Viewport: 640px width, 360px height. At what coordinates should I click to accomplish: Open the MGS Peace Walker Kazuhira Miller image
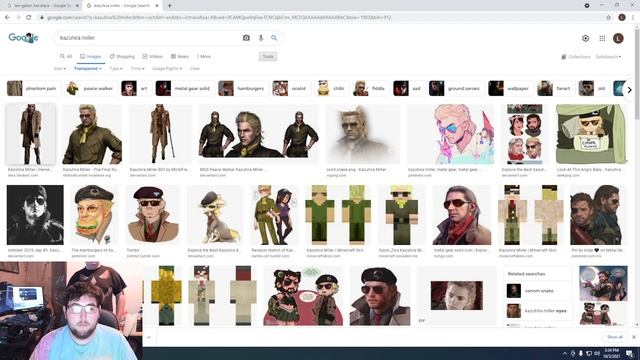pyautogui.click(x=258, y=134)
